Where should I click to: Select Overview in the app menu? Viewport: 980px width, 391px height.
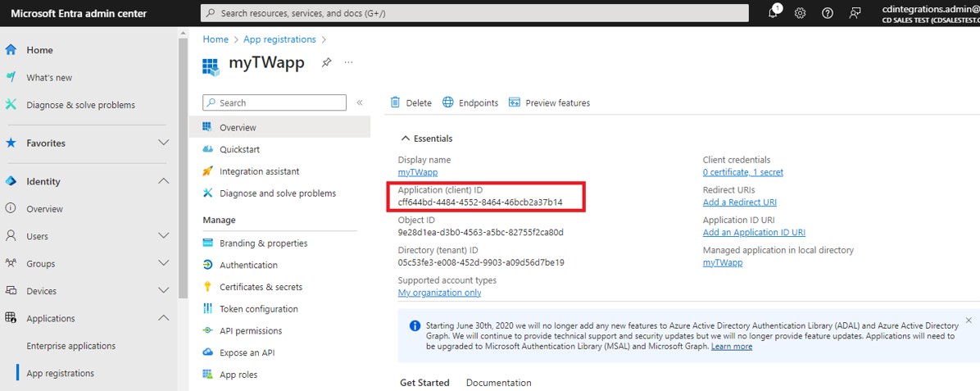[x=279, y=127]
